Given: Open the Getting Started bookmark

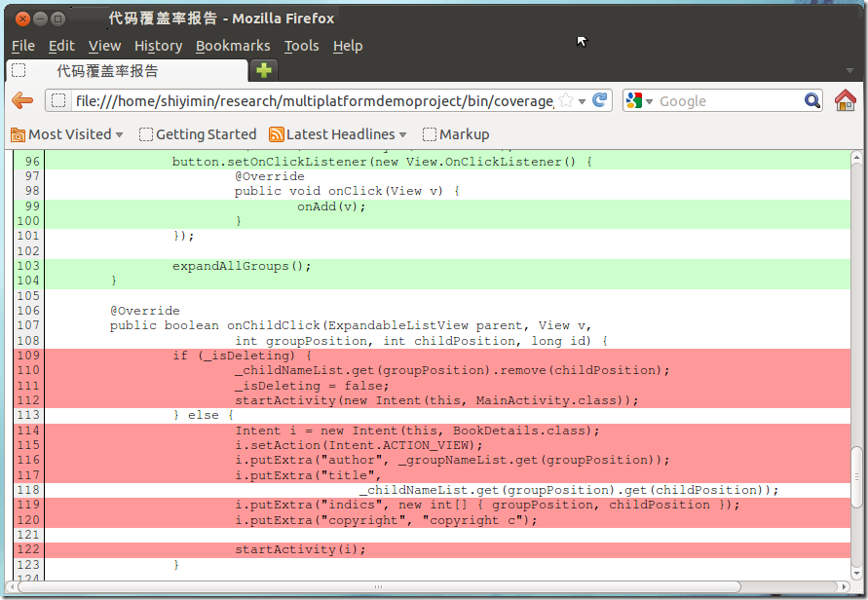Looking at the screenshot, I should (x=198, y=134).
